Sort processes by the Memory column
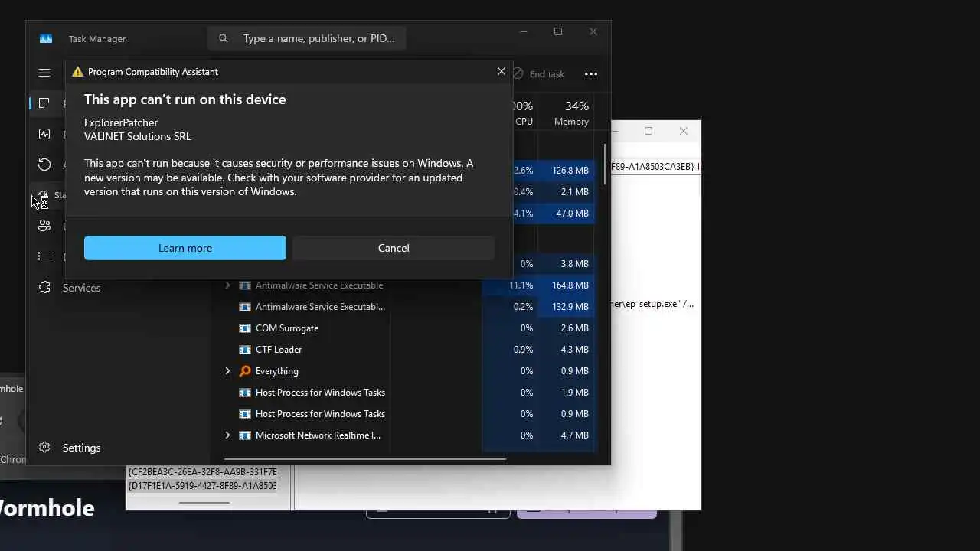 pos(566,113)
